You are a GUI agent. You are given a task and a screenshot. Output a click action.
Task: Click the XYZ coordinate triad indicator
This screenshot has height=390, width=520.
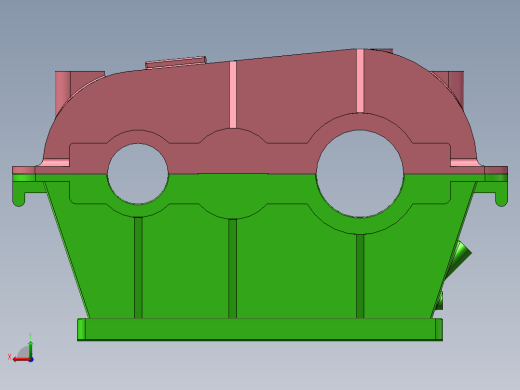pyautogui.click(x=21, y=349)
